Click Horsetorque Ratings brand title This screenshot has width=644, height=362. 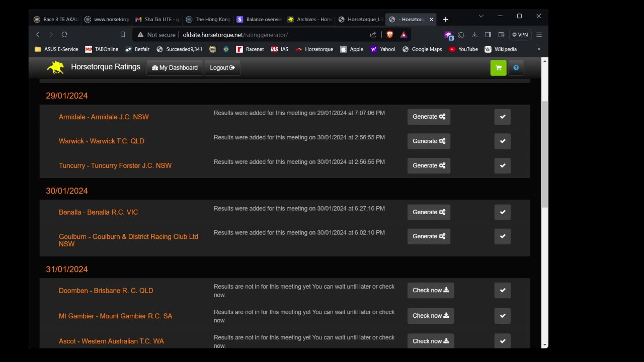[x=106, y=67]
